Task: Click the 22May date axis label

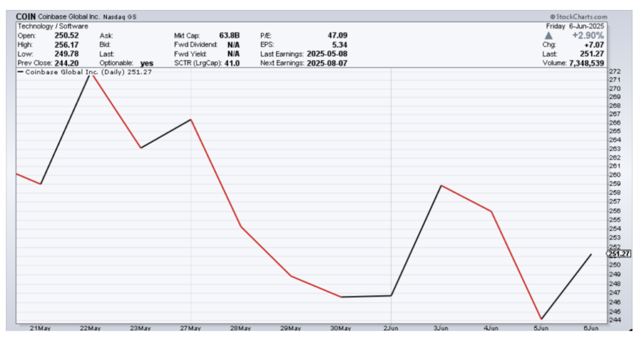Action: [x=91, y=328]
